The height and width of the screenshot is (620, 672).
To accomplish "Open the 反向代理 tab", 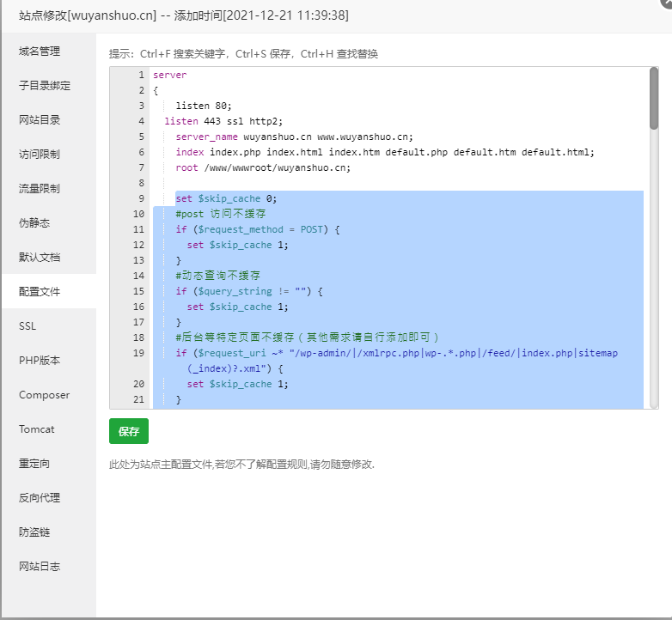I will pyautogui.click(x=49, y=497).
